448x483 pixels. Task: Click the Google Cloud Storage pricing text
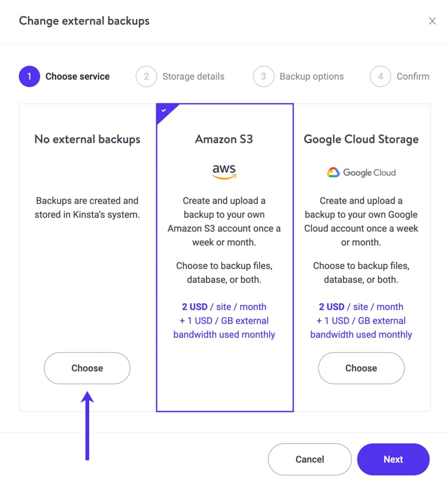coord(361,321)
